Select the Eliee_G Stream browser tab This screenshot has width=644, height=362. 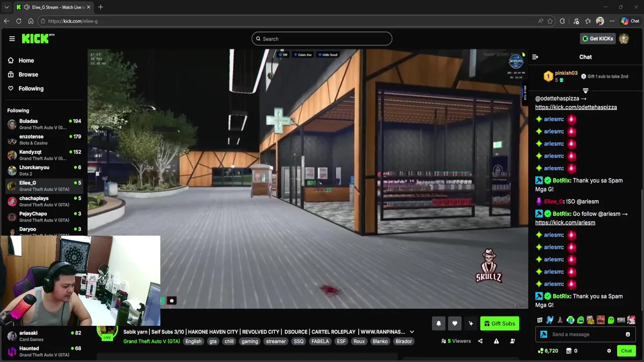pos(53,7)
